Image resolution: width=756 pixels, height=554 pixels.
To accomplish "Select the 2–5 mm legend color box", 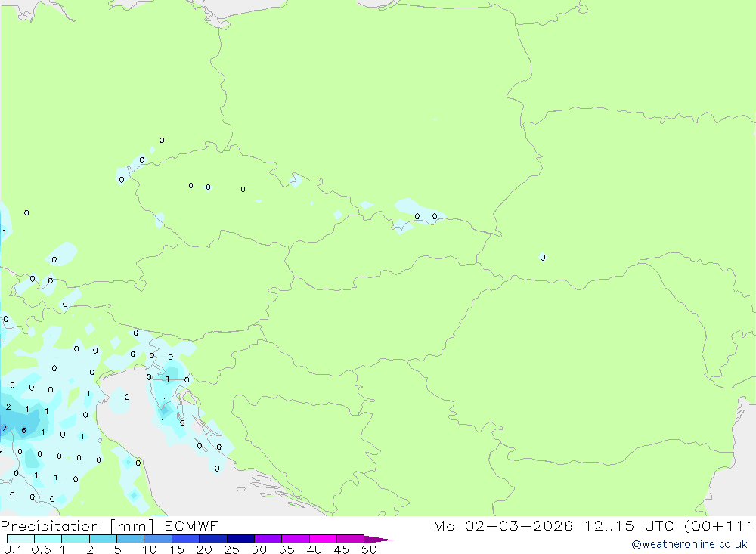I will pos(103,539).
